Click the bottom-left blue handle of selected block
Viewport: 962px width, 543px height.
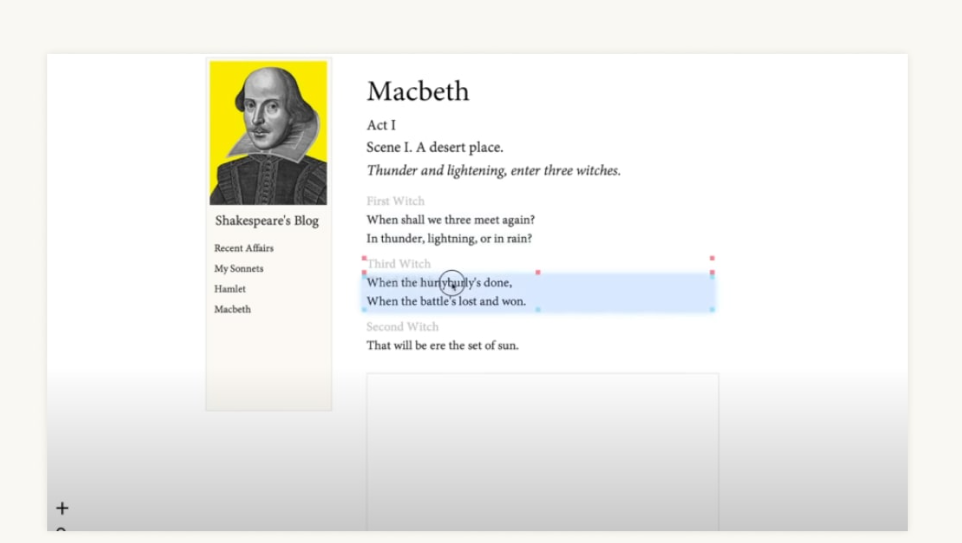click(364, 310)
